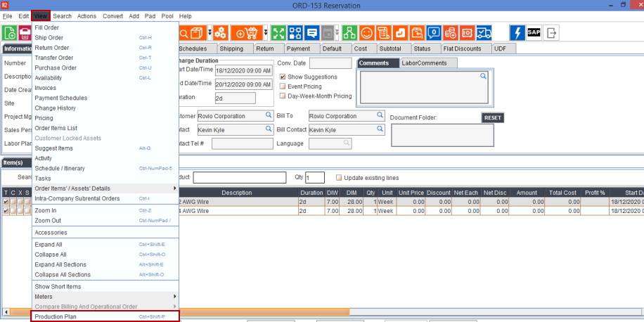644x322 pixels.
Task: Select Production Plan from the View menu
Action: tap(105, 317)
